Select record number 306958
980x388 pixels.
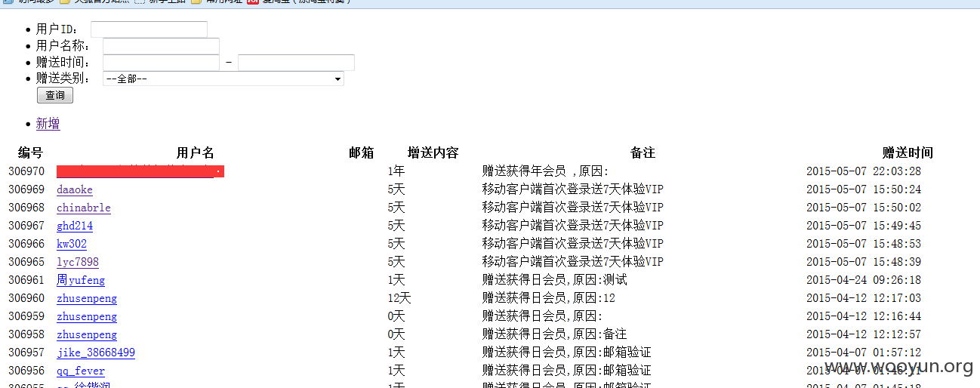point(26,334)
